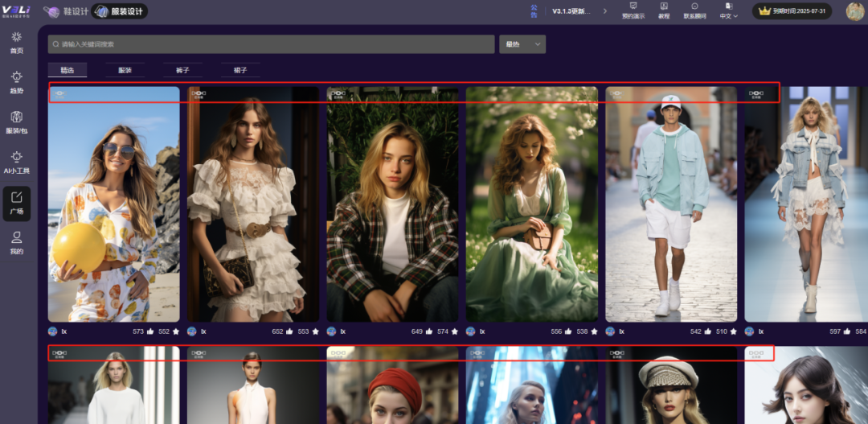Screen dimensions: 868x424
Task: Open the blue neon lights woman image
Action: [x=532, y=385]
